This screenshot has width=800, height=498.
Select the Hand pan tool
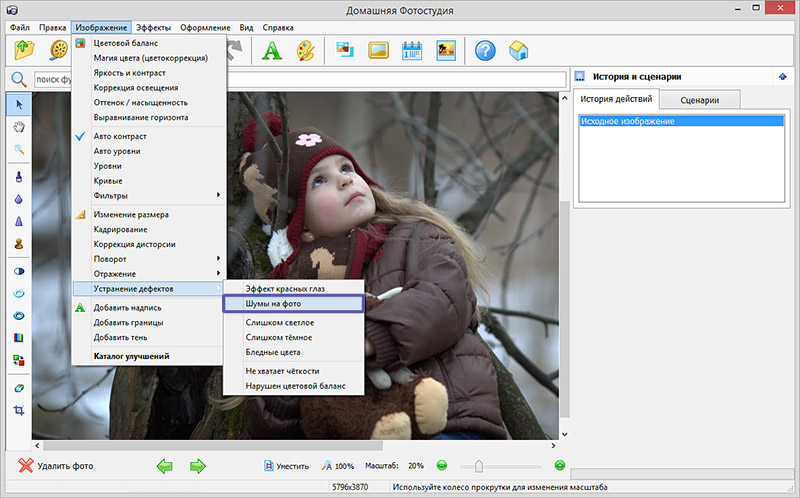[19, 127]
